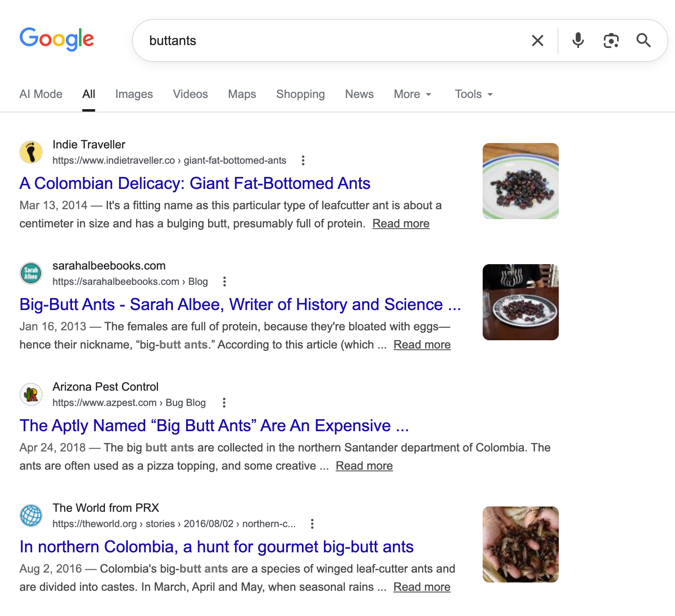The width and height of the screenshot is (675, 616).
Task: Select the AI Mode tab
Action: (x=41, y=94)
